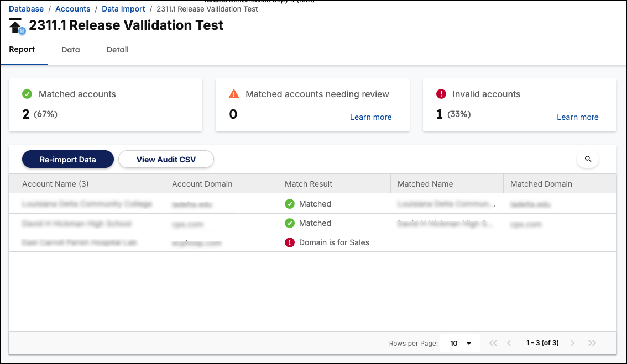Open Learn more link for accounts needing review
Image resolution: width=627 pixels, height=364 pixels.
[x=370, y=117]
